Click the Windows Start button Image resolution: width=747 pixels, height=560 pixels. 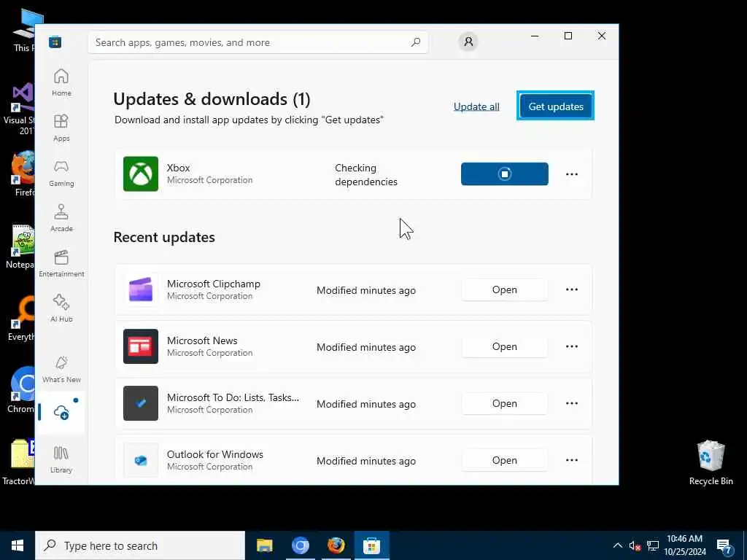(x=18, y=545)
